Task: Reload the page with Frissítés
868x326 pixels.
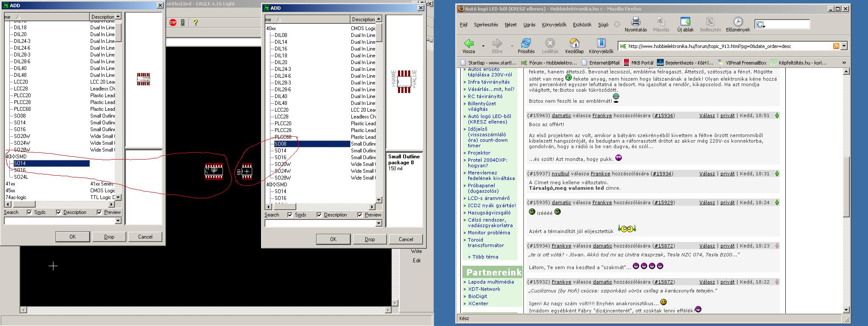Action: (x=526, y=46)
